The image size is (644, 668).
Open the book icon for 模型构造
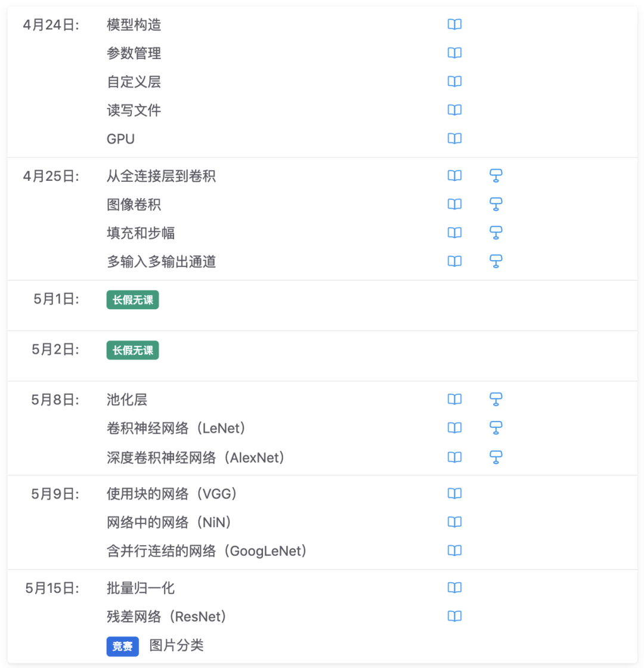(x=454, y=24)
